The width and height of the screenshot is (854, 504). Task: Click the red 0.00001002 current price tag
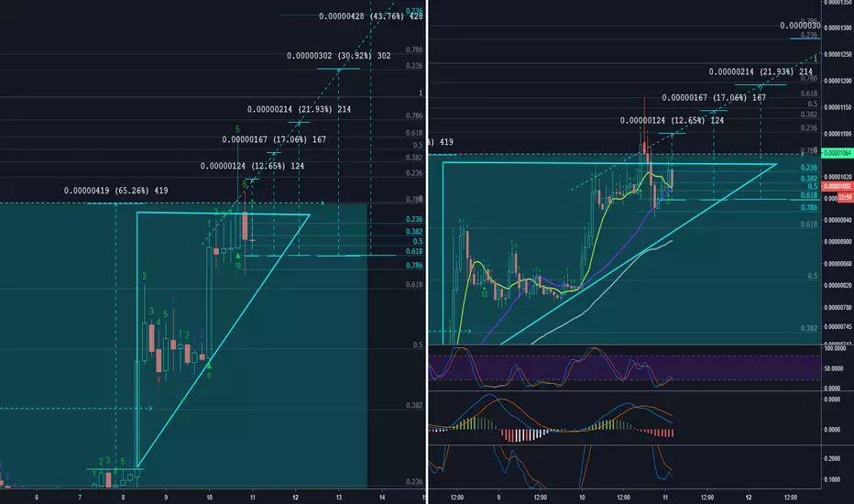click(838, 186)
